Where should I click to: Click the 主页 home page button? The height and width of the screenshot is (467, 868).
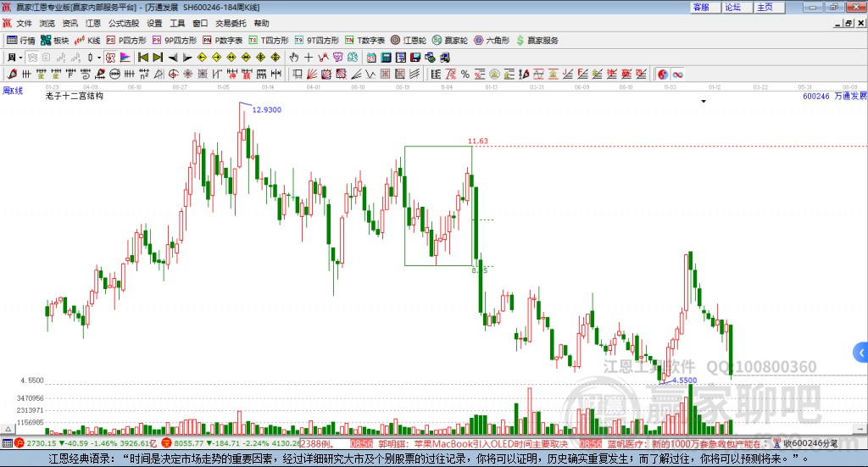click(769, 7)
